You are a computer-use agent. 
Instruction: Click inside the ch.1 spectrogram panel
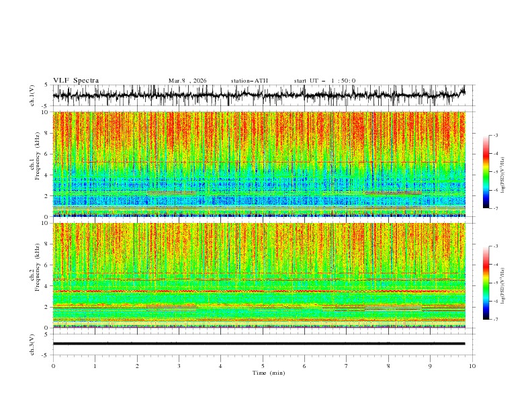pyautogui.click(x=259, y=164)
